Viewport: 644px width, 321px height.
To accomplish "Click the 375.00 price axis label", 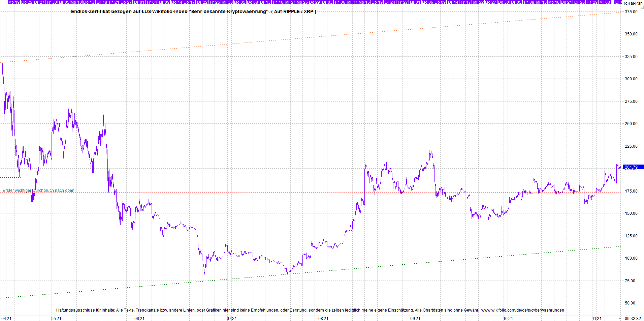I will [631, 12].
